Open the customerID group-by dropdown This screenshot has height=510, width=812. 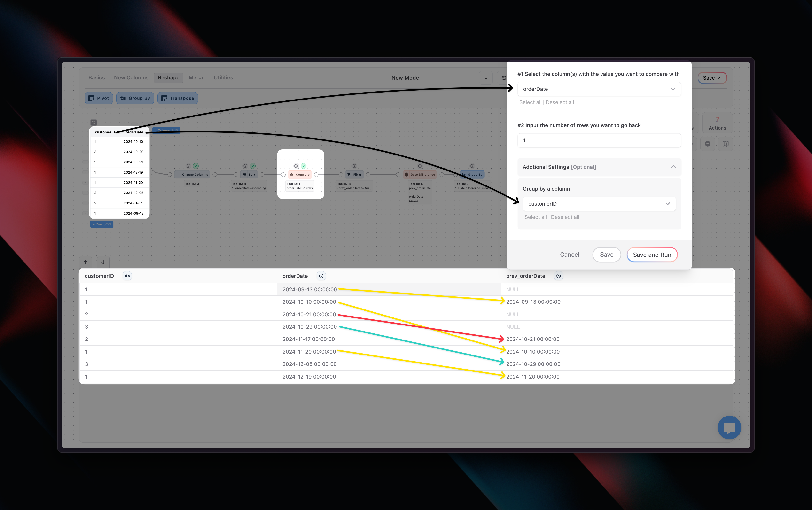point(599,204)
